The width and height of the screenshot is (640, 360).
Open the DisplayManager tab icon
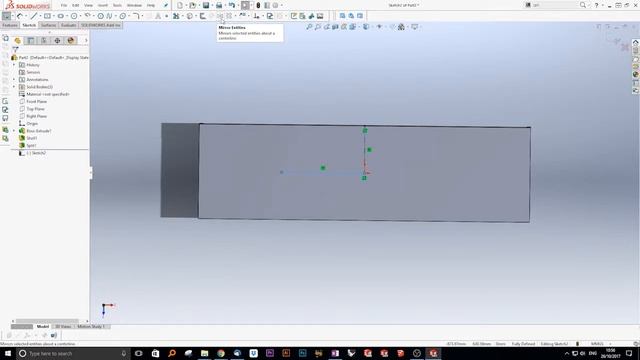(71, 40)
